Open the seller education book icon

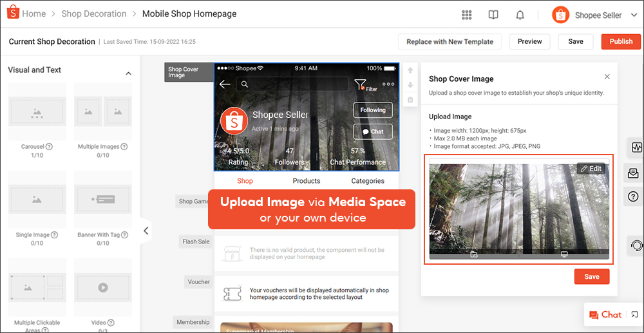(x=493, y=15)
